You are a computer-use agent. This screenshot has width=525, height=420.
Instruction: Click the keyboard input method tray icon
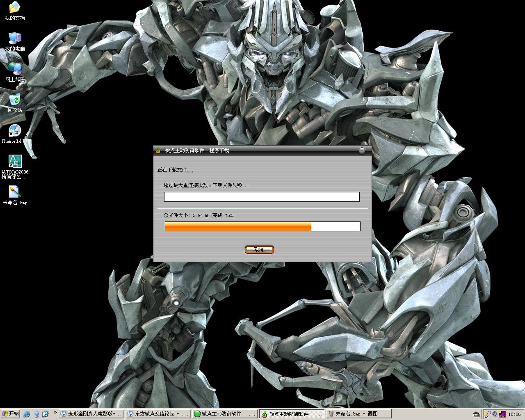(476, 414)
